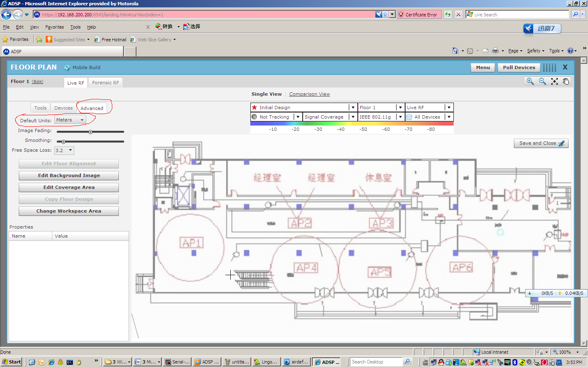
Task: Open the Comparison View link
Action: coord(310,94)
